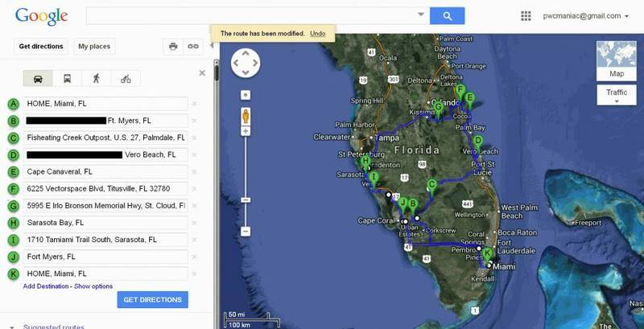Screen dimensions: 644x329
Task: Click map marker I near Sarasota
Action: (373, 180)
